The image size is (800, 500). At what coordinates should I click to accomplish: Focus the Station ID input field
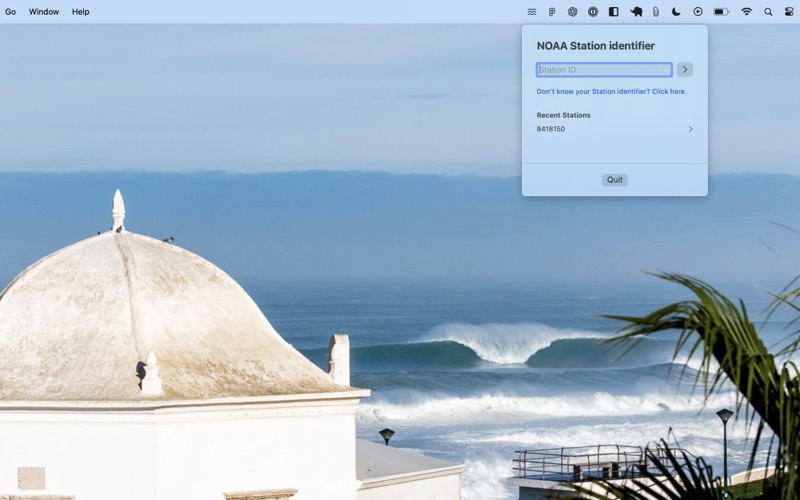coord(604,70)
